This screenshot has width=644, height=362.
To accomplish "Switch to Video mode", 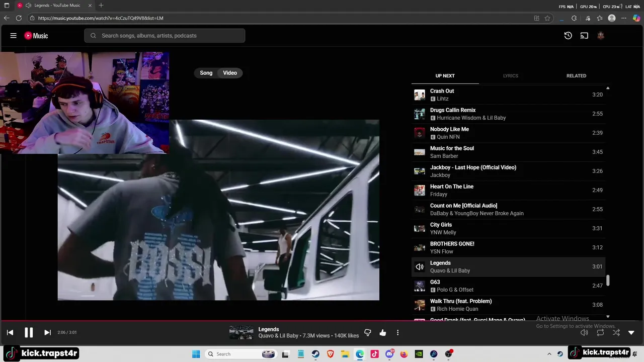I will pos(230,73).
